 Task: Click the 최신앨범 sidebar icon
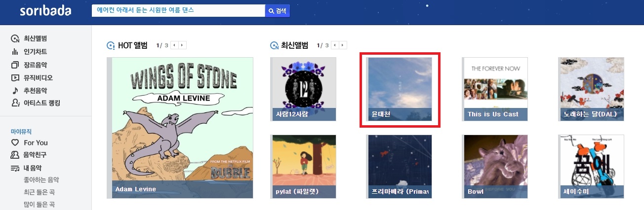[x=15, y=38]
